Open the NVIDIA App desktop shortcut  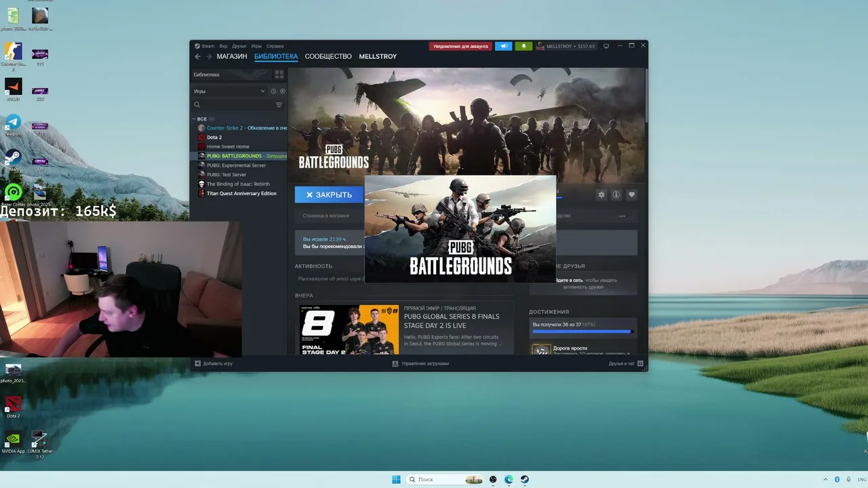pos(13,443)
